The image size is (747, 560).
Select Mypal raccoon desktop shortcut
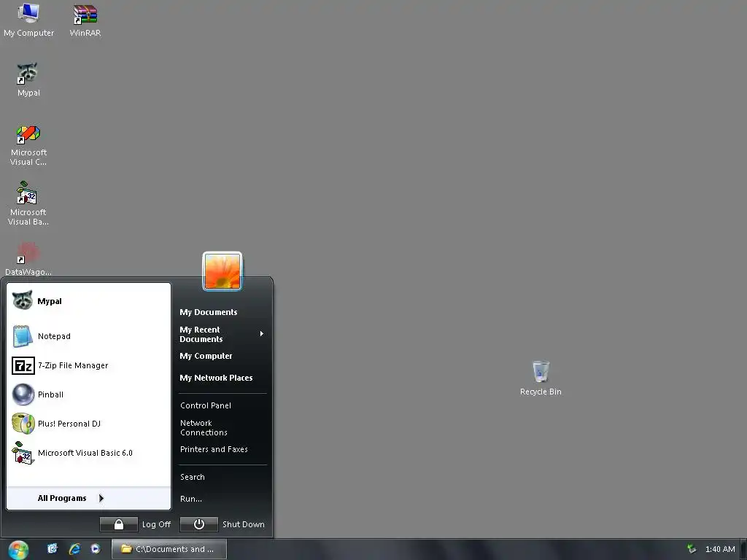point(28,79)
